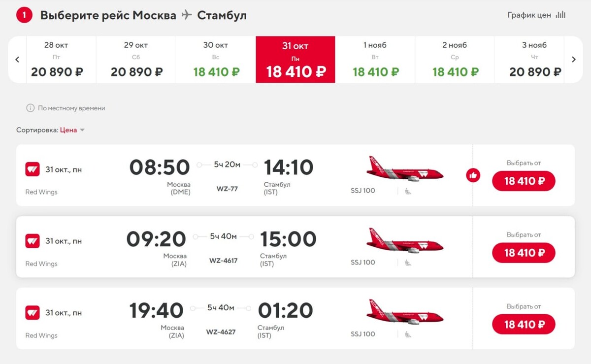
Task: Click the info icon beside local time note
Action: (x=30, y=108)
